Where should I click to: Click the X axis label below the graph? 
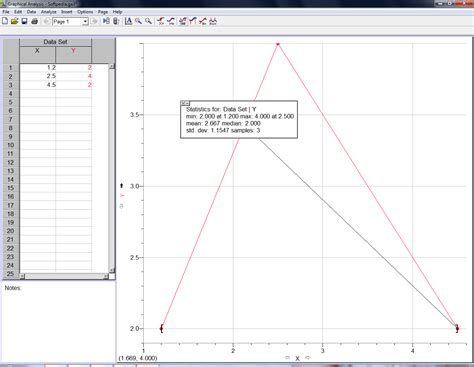click(x=297, y=358)
